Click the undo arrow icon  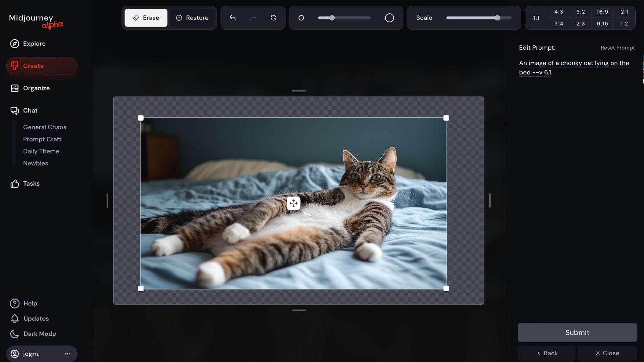click(x=233, y=18)
